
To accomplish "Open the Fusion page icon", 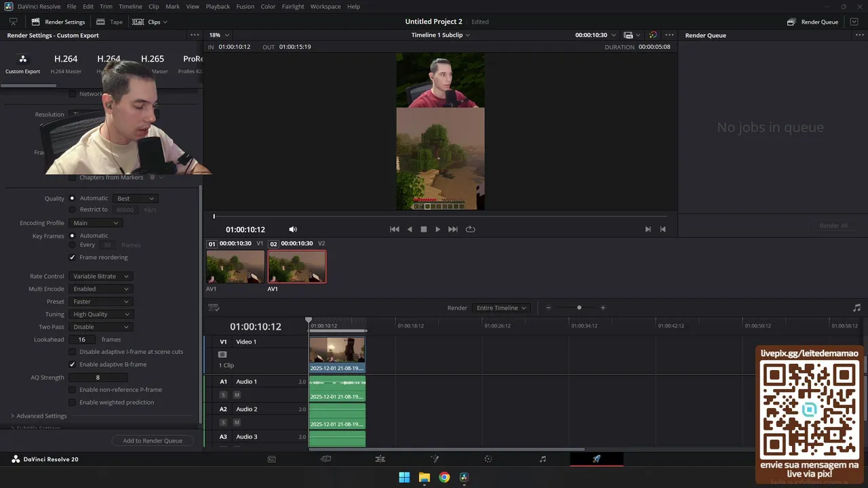I will [x=435, y=459].
